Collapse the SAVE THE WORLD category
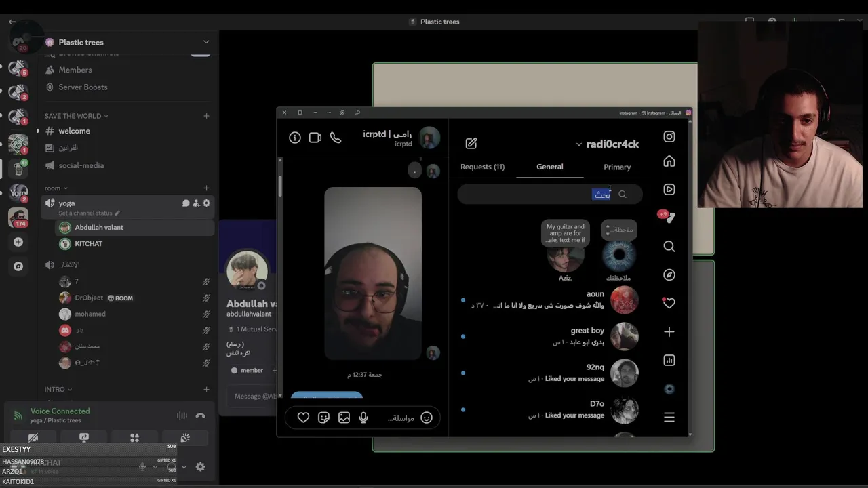This screenshot has height=488, width=868. coord(76,116)
